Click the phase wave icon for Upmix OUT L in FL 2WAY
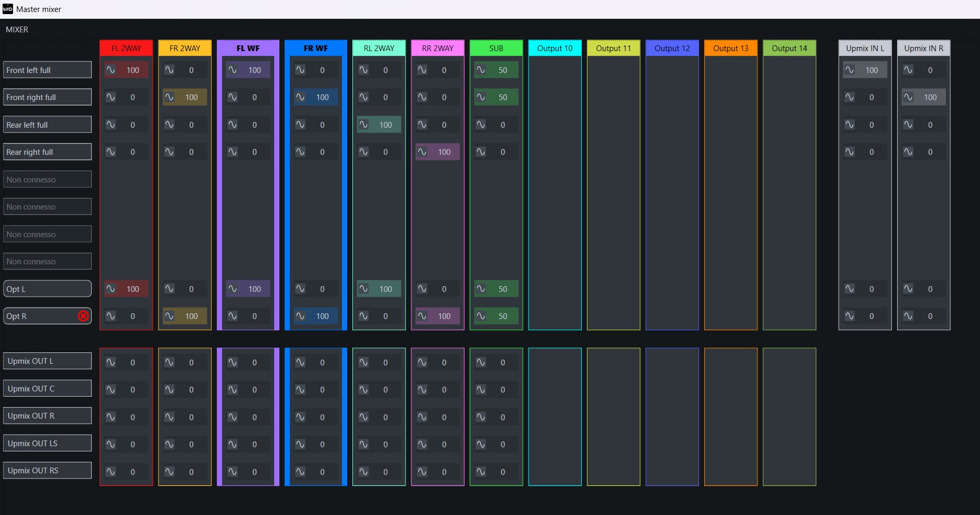Viewport: 980px width, 515px height. coord(111,362)
